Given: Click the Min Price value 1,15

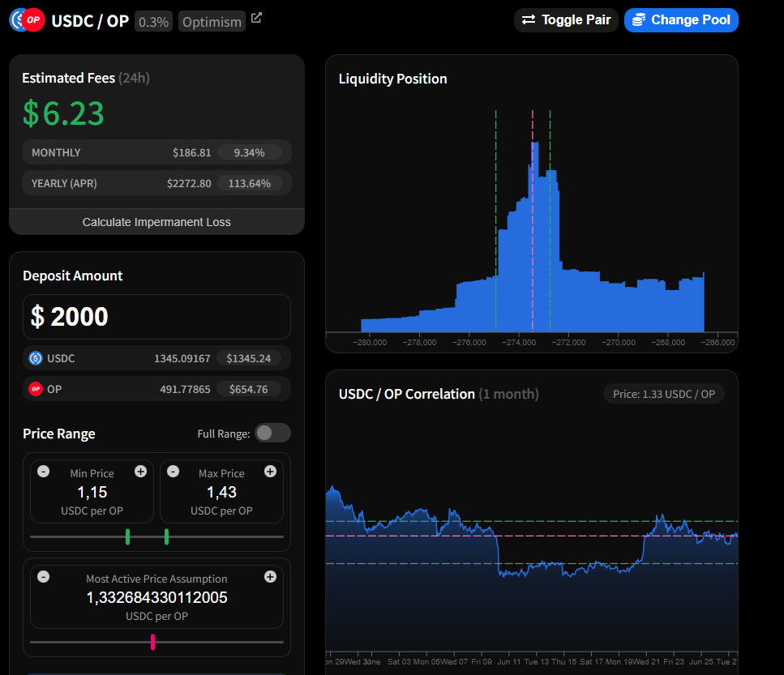Looking at the screenshot, I should point(92,492).
